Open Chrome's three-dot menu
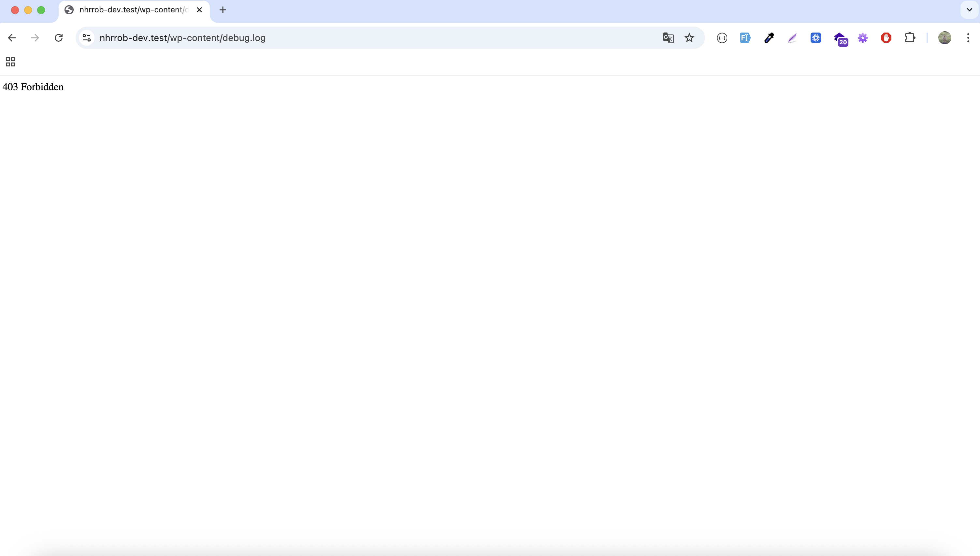Screen dimensions: 980x556 point(968,37)
